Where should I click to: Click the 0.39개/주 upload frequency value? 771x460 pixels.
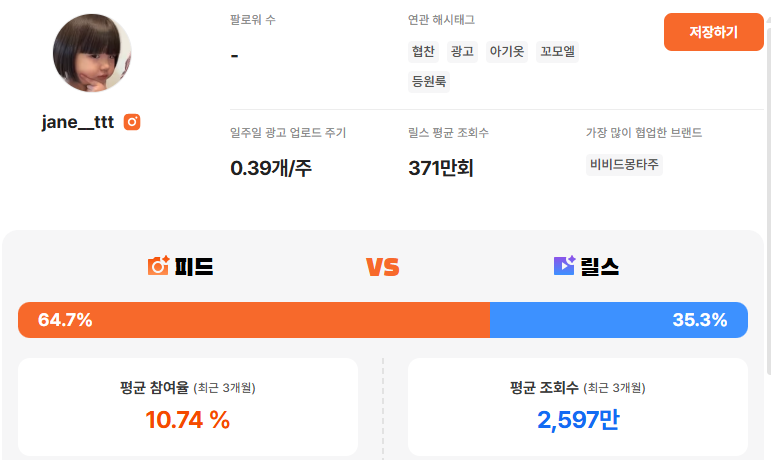pyautogui.click(x=271, y=168)
